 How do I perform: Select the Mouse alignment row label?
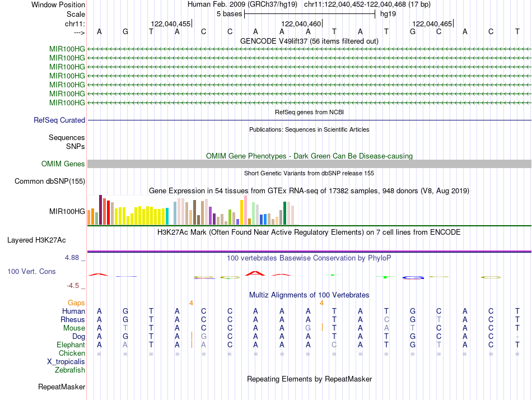[74, 328]
